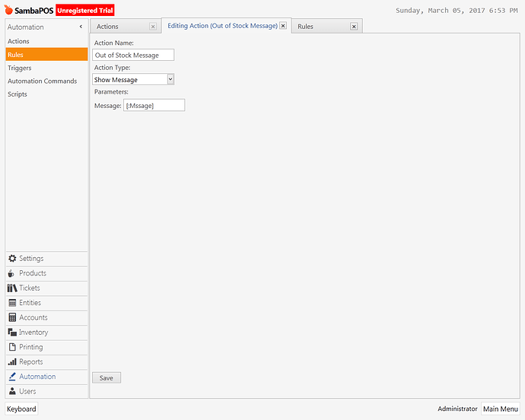Click the Main Menu button
The image size is (525, 420).
(501, 409)
